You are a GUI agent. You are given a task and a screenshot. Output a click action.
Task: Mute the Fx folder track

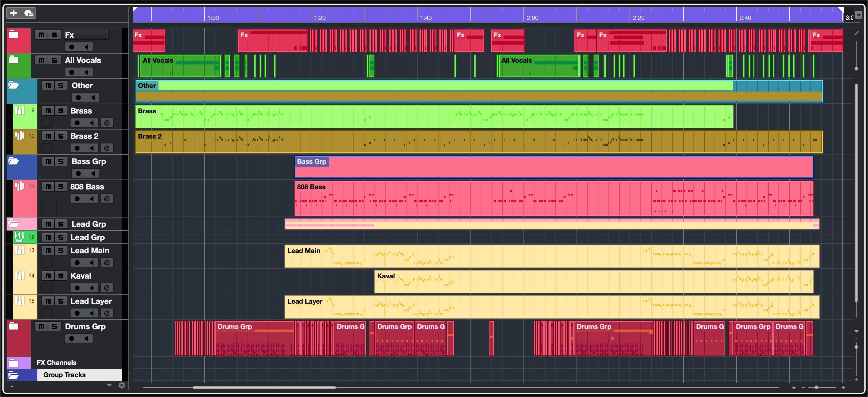click(42, 35)
